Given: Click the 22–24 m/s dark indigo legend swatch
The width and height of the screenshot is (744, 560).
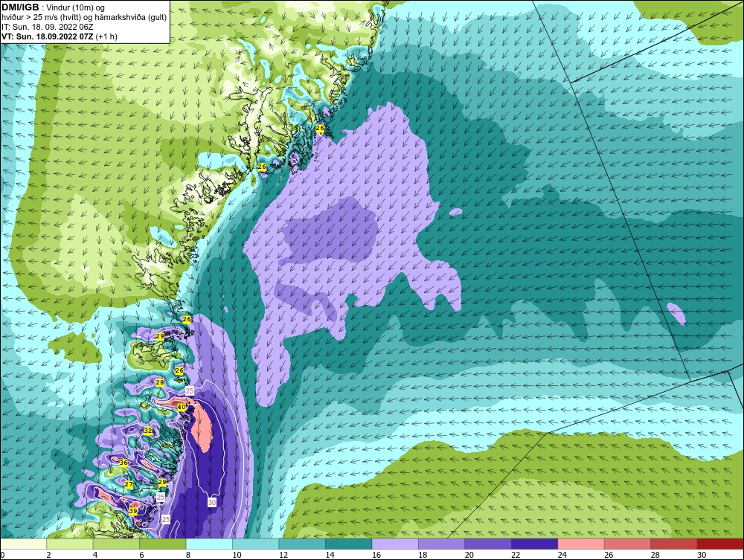Looking at the screenshot, I should point(535,544).
